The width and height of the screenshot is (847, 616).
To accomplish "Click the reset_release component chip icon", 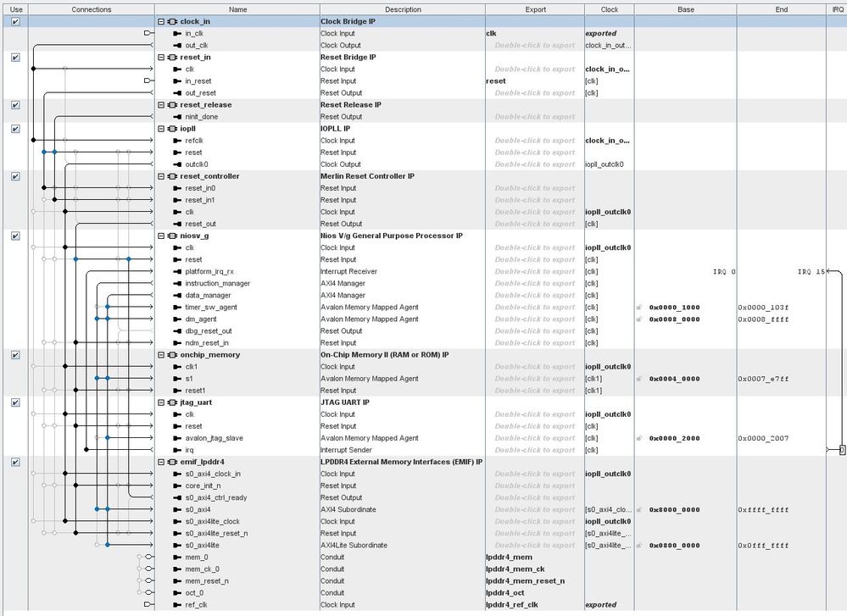I will (172, 105).
